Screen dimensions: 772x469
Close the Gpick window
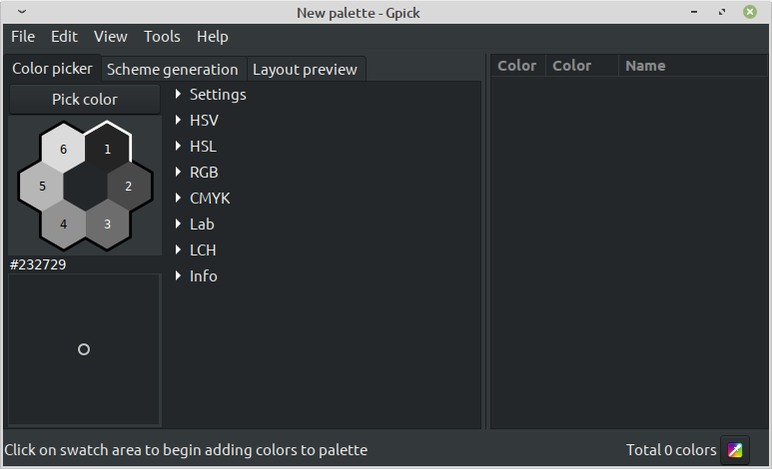pyautogui.click(x=750, y=12)
